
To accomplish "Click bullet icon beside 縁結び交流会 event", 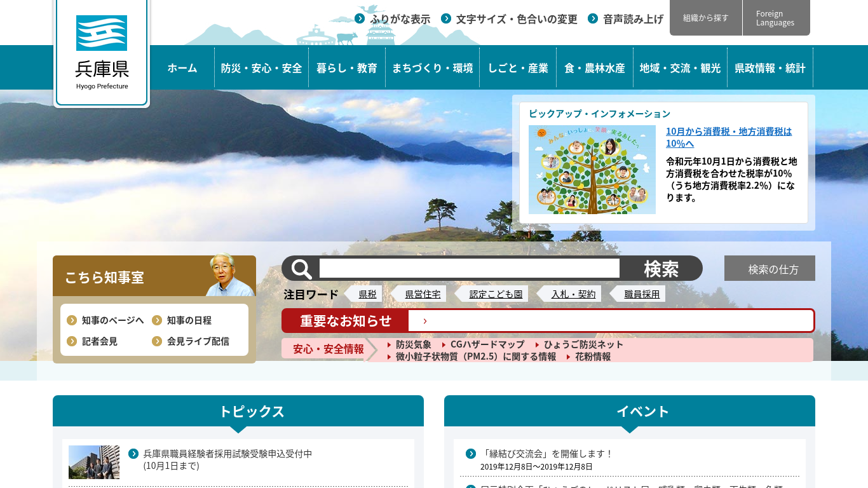I will [471, 454].
